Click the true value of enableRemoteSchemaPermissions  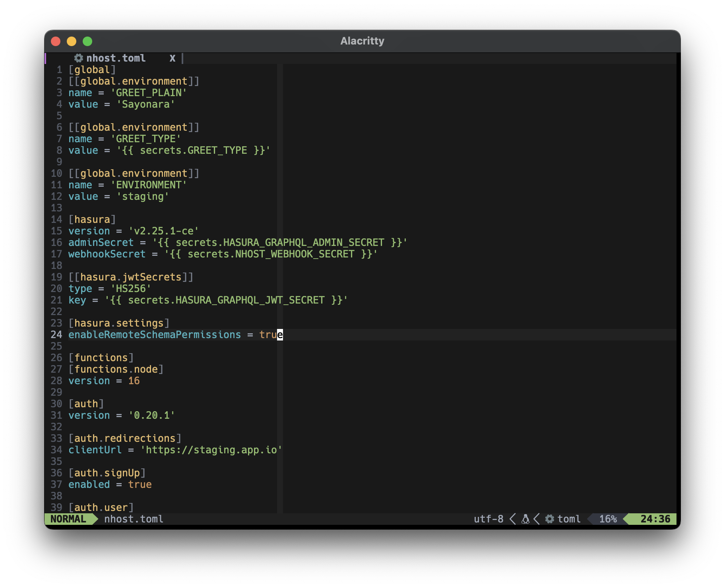pyautogui.click(x=271, y=335)
